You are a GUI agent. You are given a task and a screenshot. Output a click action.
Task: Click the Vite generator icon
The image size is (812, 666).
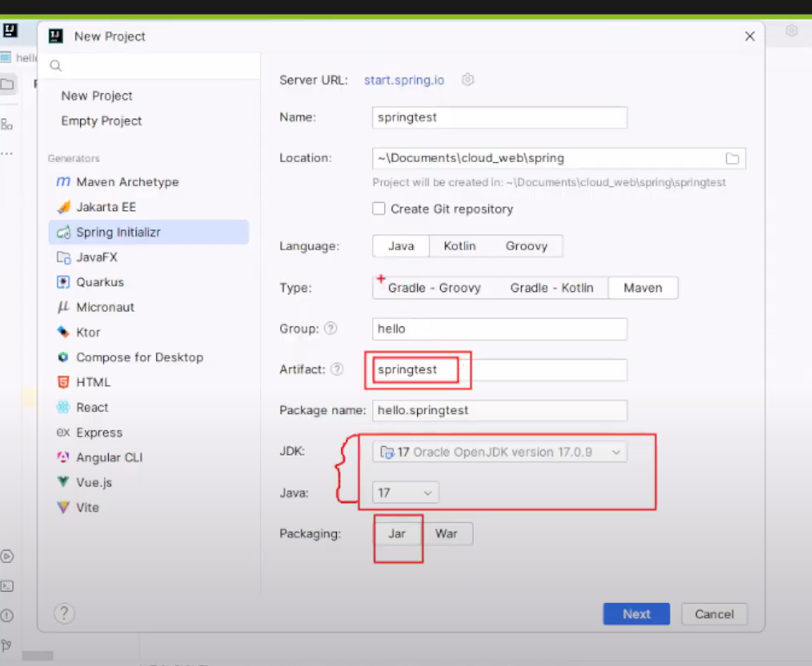[63, 507]
